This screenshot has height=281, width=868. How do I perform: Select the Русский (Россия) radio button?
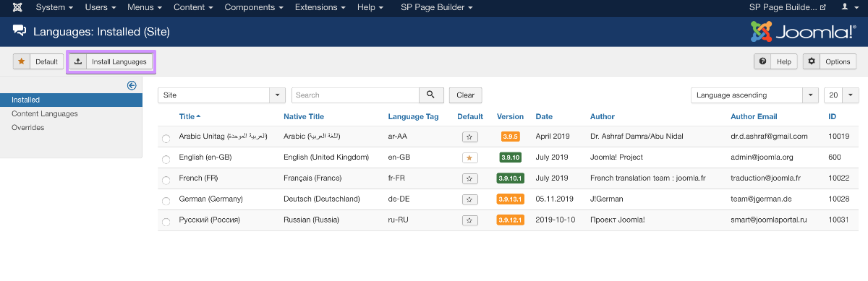click(166, 221)
